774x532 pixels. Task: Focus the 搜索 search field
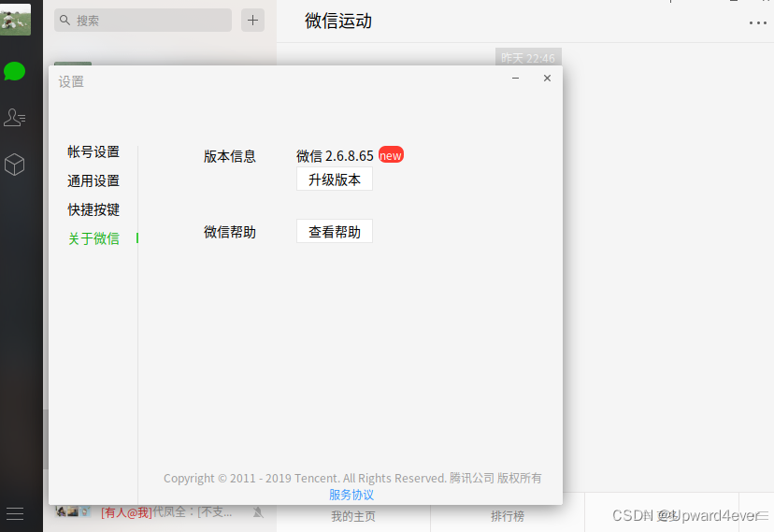tap(143, 21)
